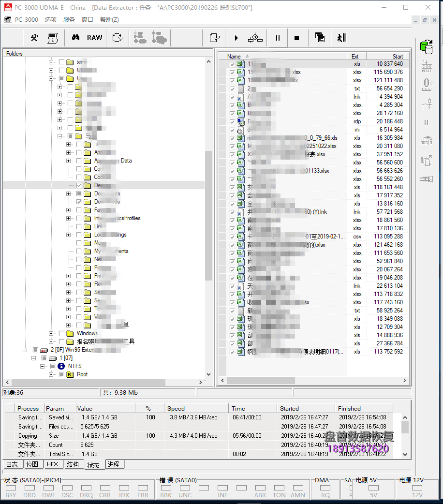Viewport: 443px width, 504px height.
Task: Sort file list by Name column
Action: point(286,56)
